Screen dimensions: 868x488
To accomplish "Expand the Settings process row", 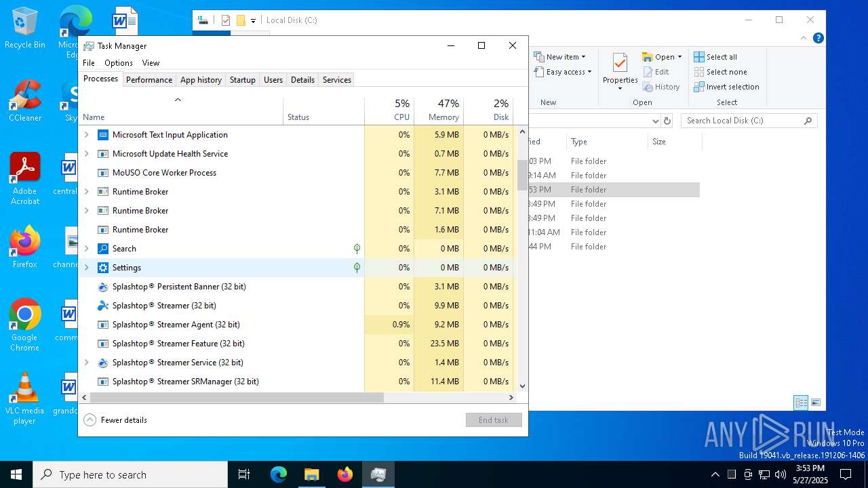I will (x=86, y=268).
